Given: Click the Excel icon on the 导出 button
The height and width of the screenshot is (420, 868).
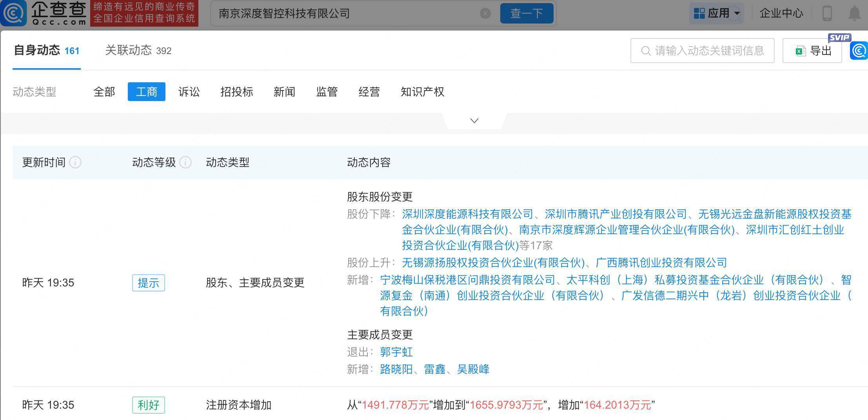Looking at the screenshot, I should 801,51.
